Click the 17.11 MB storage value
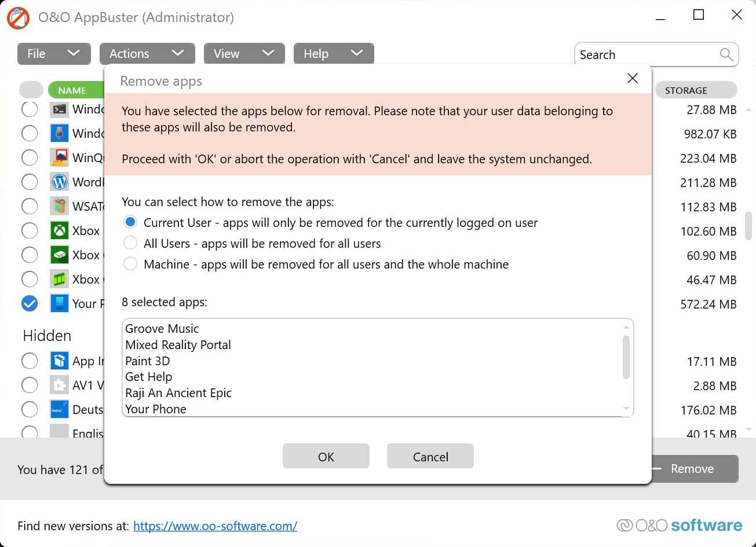The width and height of the screenshot is (756, 547). point(711,362)
